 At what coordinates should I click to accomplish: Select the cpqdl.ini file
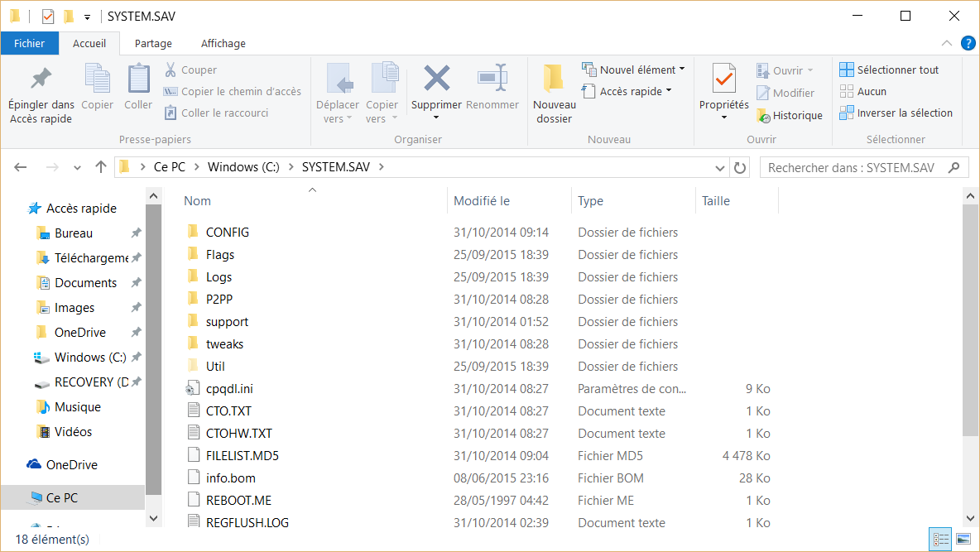tap(229, 389)
